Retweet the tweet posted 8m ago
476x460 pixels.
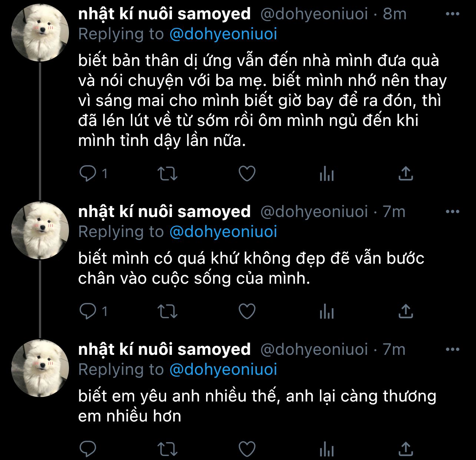168,173
